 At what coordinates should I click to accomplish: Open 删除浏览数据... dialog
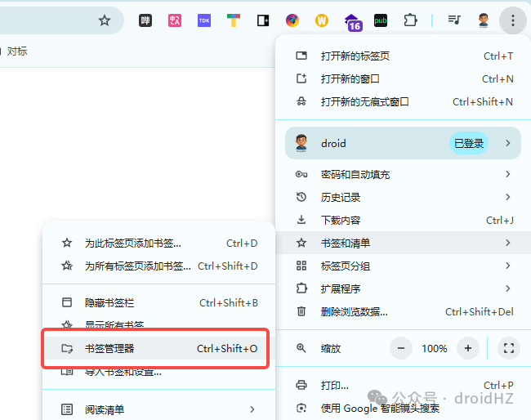click(x=404, y=311)
